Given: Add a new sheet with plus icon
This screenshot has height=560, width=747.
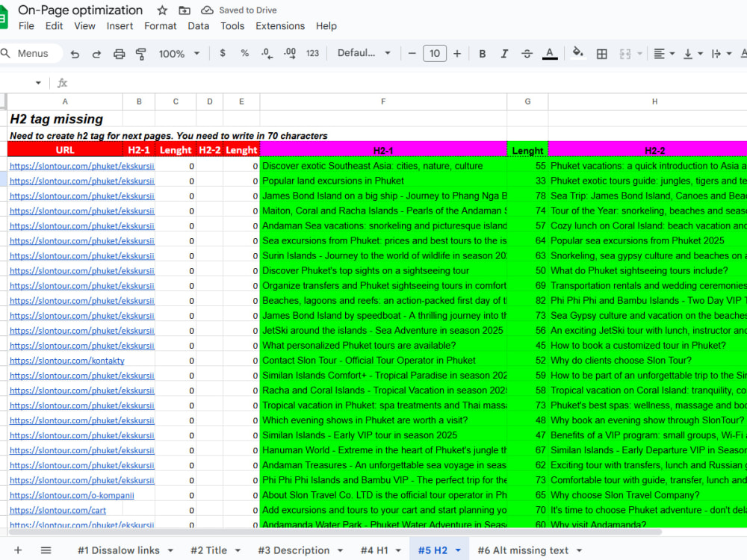Looking at the screenshot, I should click(18, 550).
